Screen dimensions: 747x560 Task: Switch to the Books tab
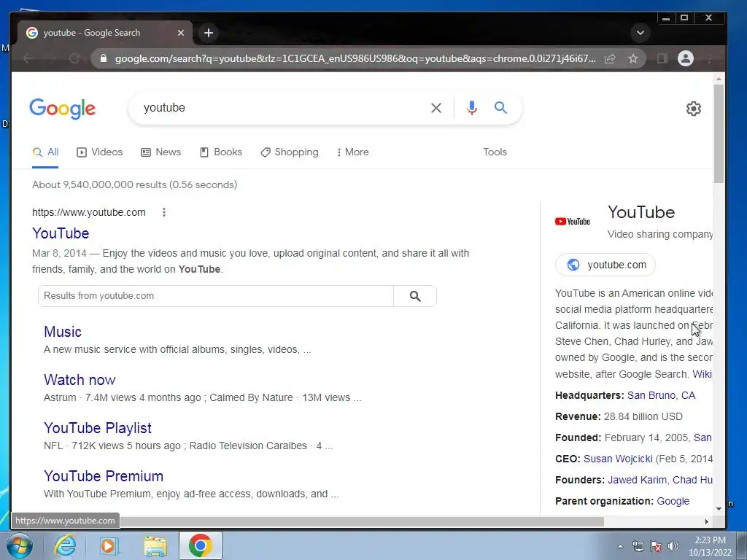pos(220,152)
